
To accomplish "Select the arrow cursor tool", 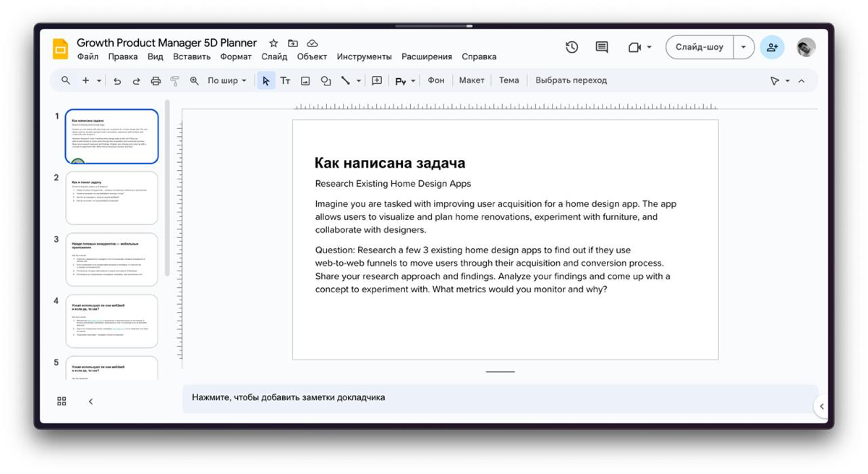I will [265, 80].
